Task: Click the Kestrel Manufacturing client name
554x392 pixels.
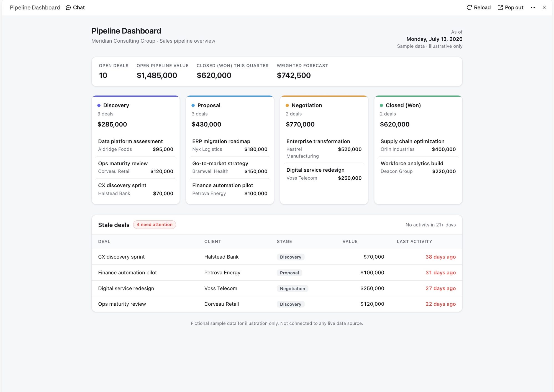Action: (x=302, y=153)
